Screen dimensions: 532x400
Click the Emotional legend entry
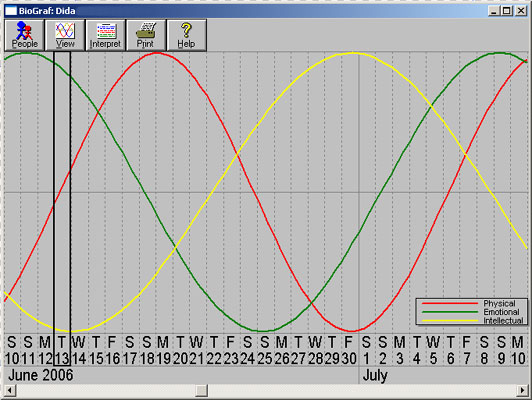point(501,312)
